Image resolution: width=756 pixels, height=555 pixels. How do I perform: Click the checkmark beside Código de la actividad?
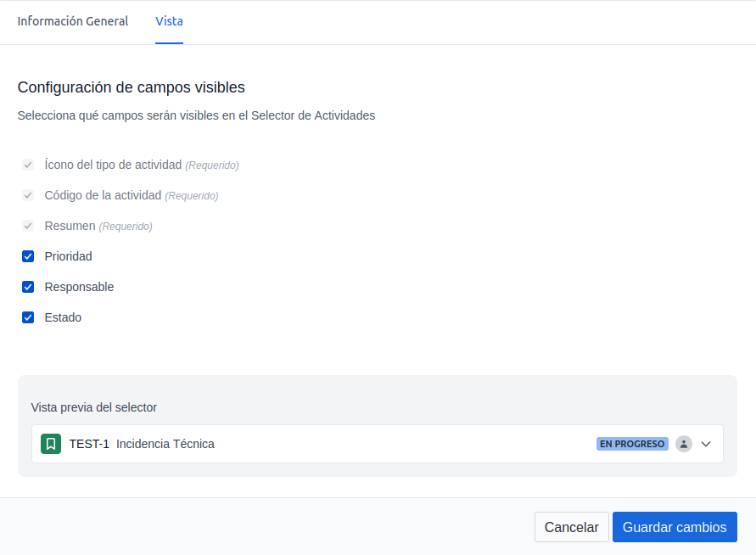28,195
